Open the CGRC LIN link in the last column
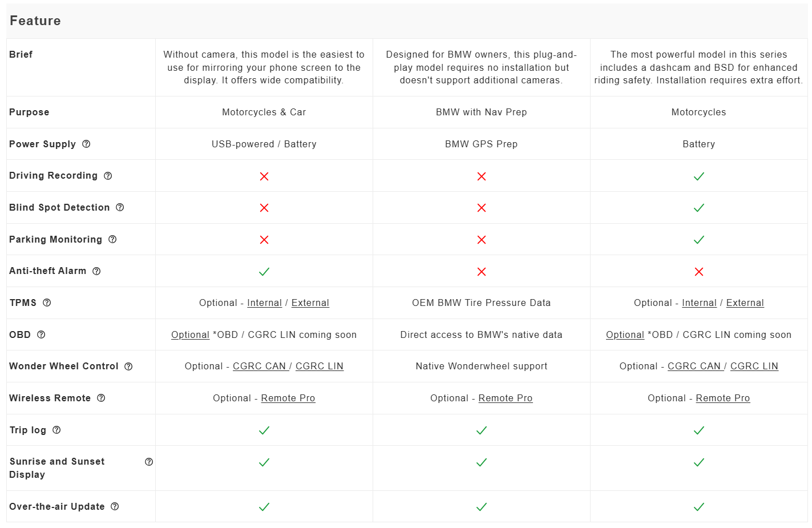 (x=754, y=366)
